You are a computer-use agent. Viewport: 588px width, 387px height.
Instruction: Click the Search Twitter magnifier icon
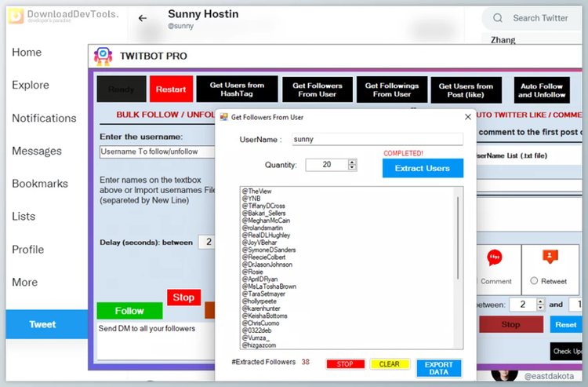click(x=498, y=18)
